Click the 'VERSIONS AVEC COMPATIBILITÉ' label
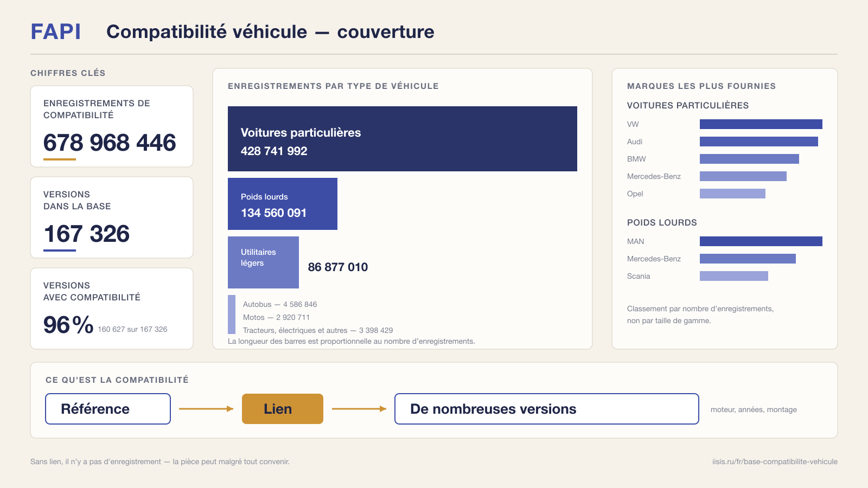Viewport: 868px width, 488px height. click(x=92, y=291)
